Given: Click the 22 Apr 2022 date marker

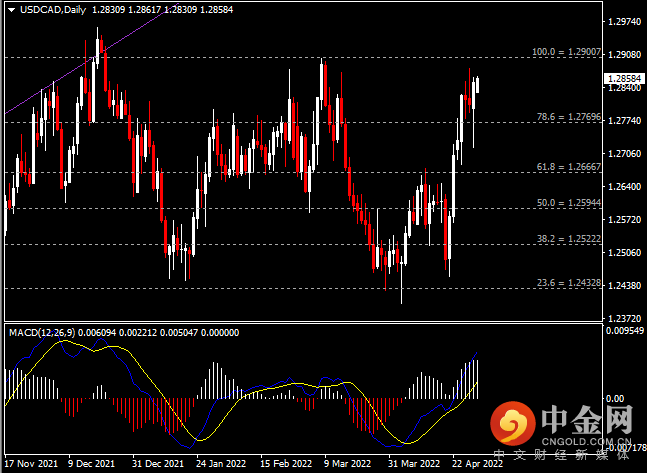Looking at the screenshot, I should point(477,464).
